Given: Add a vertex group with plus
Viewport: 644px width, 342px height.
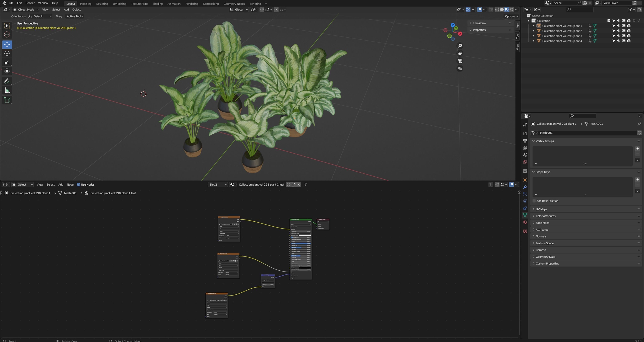Looking at the screenshot, I should 637,148.
